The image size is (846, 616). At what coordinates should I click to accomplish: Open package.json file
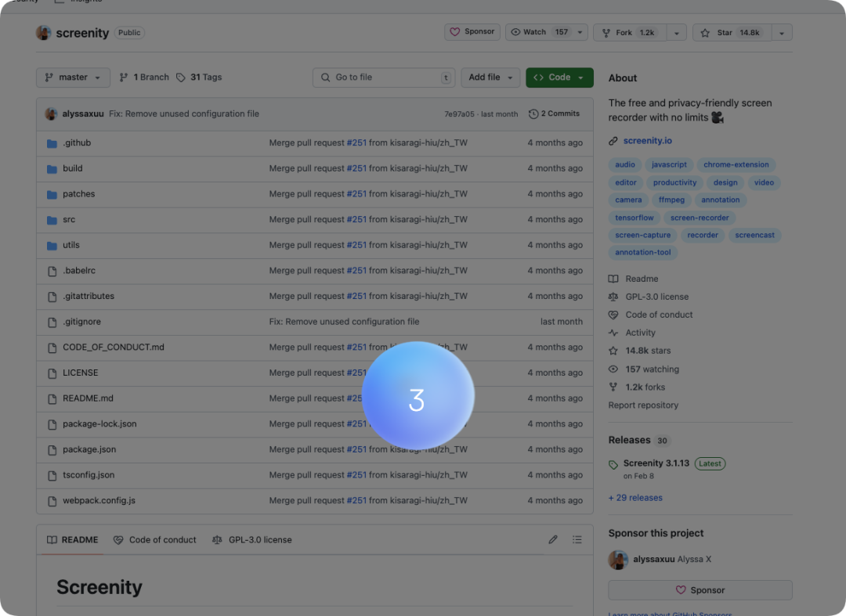[89, 449]
